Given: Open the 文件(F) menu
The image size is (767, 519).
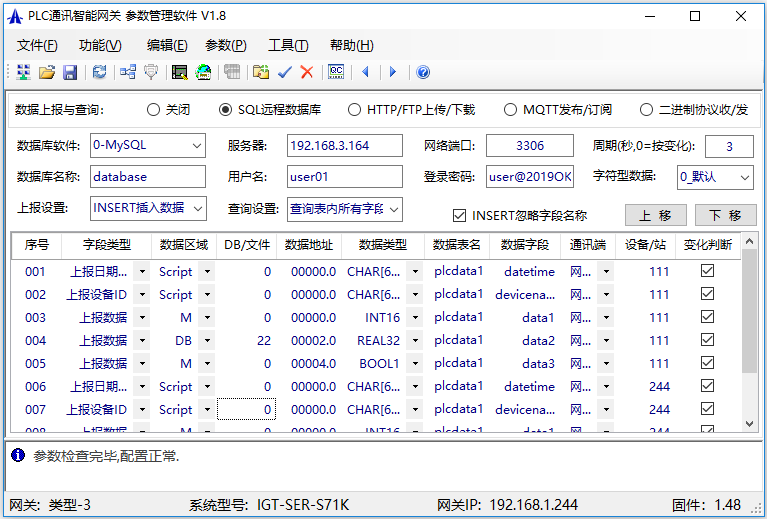Looking at the screenshot, I should [37, 45].
